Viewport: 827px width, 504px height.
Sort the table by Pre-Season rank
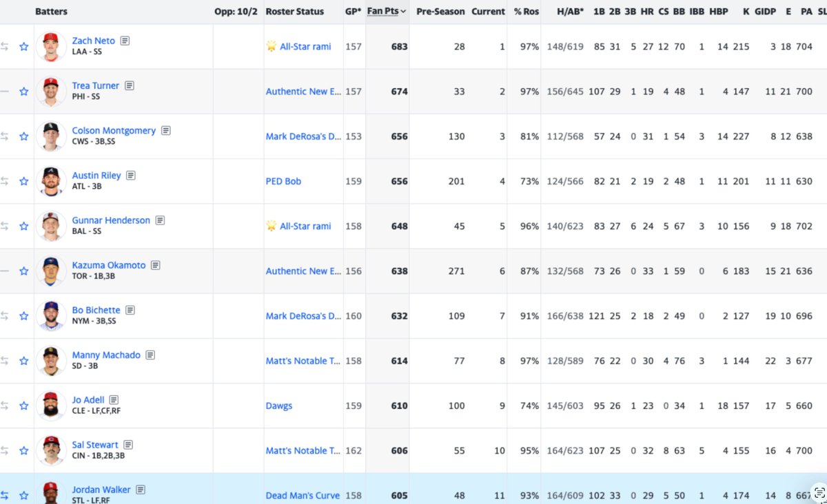click(x=440, y=12)
